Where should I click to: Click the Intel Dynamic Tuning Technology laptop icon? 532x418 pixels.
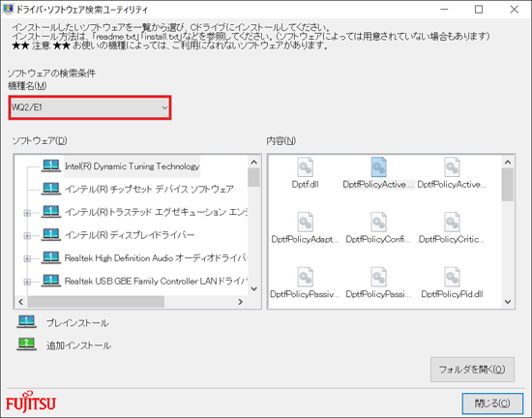51,165
